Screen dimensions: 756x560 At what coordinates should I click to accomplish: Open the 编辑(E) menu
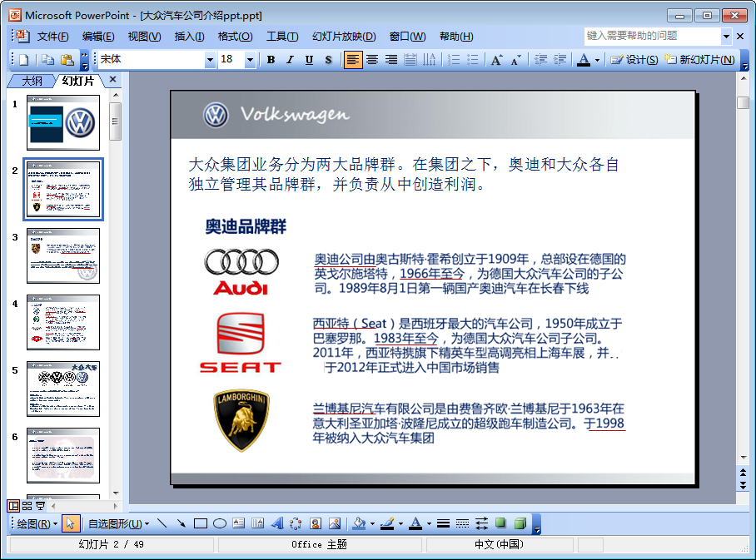(x=98, y=37)
